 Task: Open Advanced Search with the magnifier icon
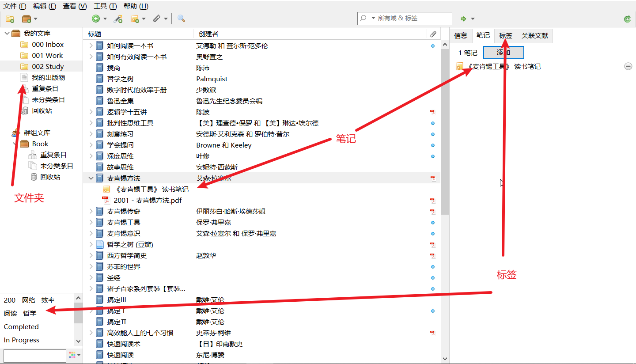(x=181, y=19)
